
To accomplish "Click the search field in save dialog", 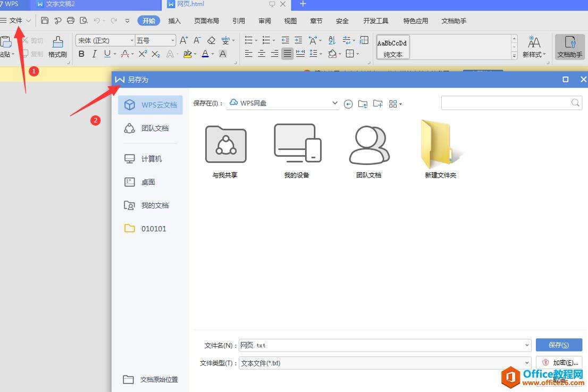I will pyautogui.click(x=511, y=103).
